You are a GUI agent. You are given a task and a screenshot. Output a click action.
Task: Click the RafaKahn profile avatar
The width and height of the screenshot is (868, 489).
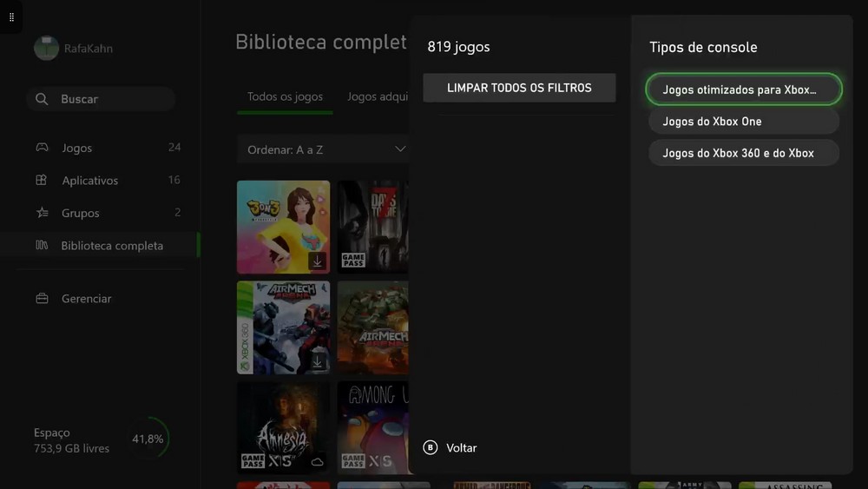pos(46,49)
